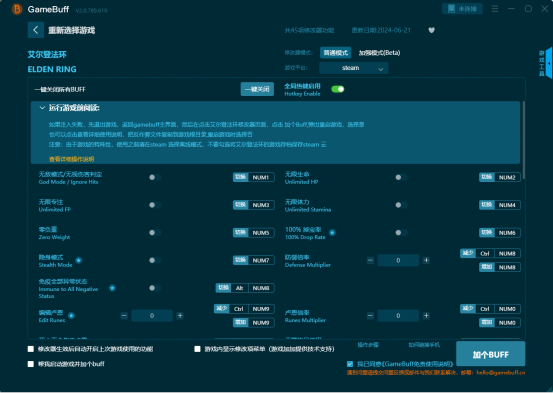Click star icon next to 100% Drop Rate
The image size is (553, 393).
tap(332, 232)
